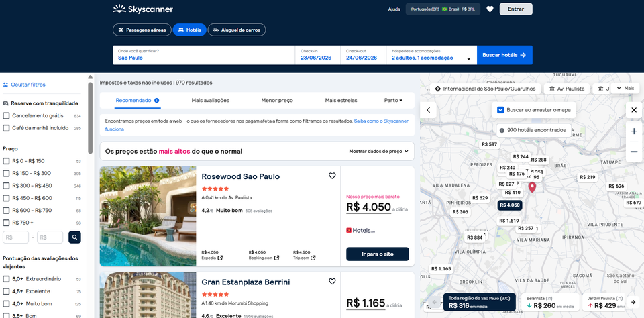
Task: Open Booking.com external link icon
Action: 276,258
